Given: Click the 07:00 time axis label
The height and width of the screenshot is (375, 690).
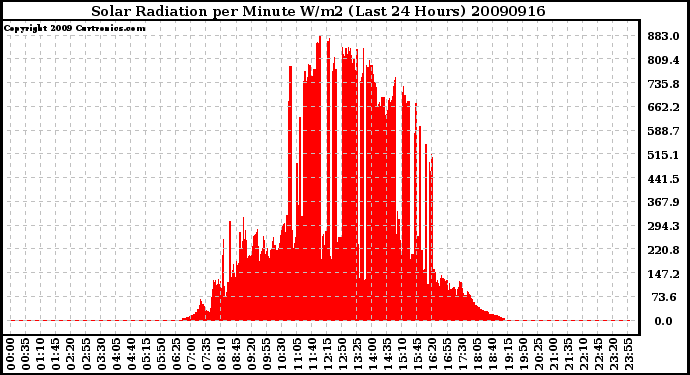Looking at the screenshot, I should pos(191,354).
